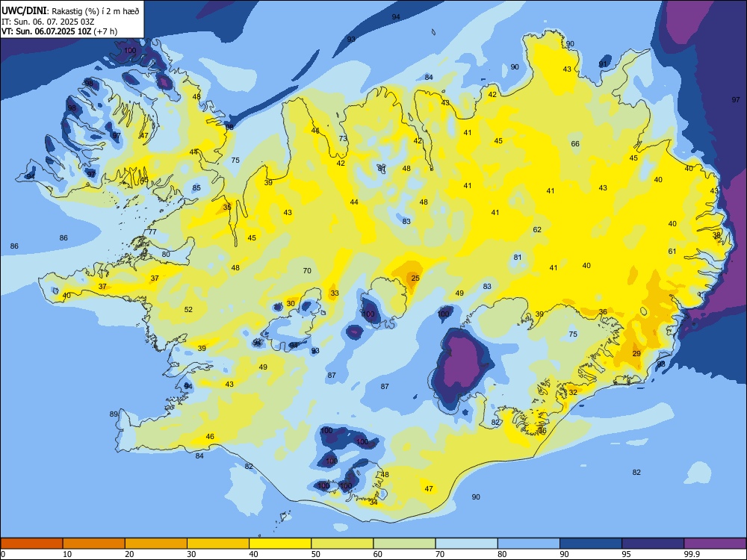Click the '0' legend tick label

(3, 554)
